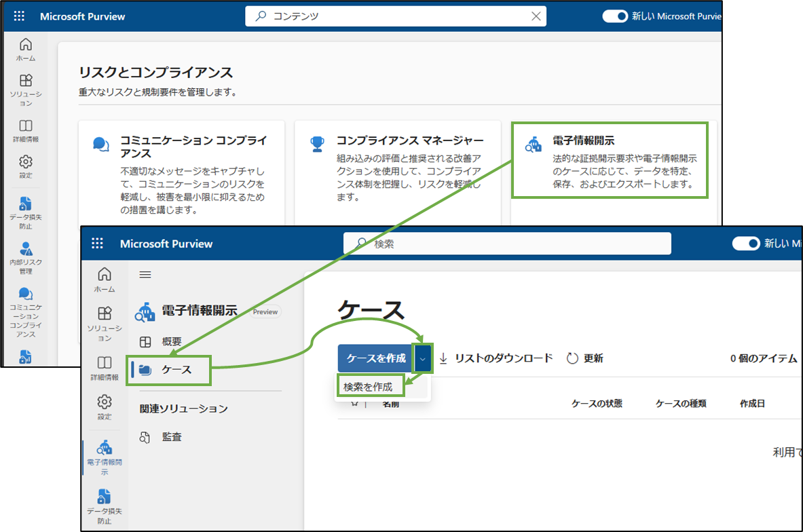Click the ケースを作成 button

[376, 358]
